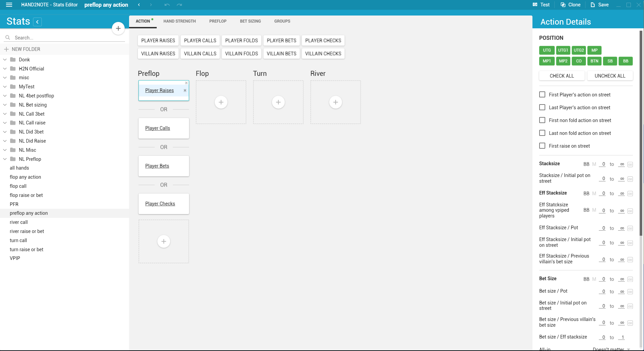Collapse the NL Preflop folder
644x351 pixels.
point(5,159)
